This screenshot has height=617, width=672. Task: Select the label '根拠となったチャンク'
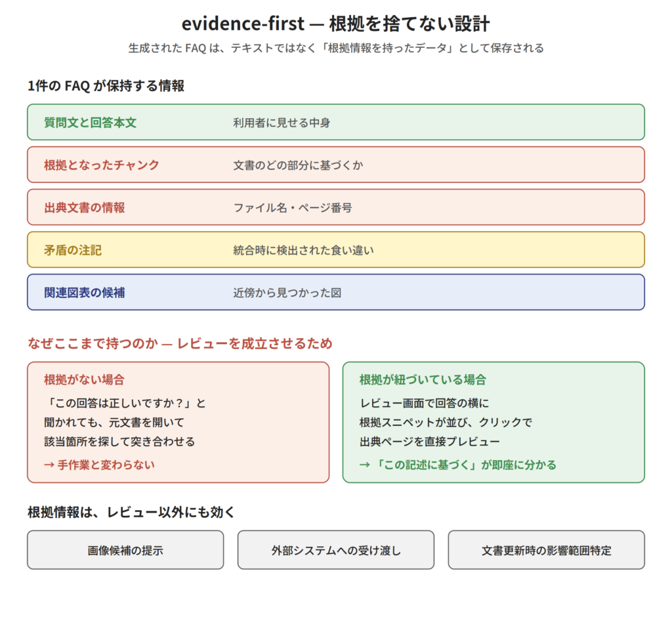[102, 165]
